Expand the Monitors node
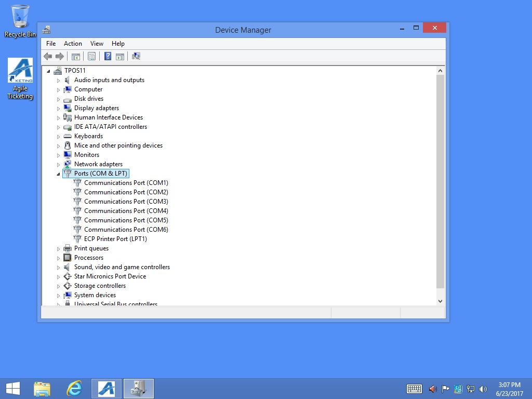Screen dimensions: 532x399 coord(58,155)
